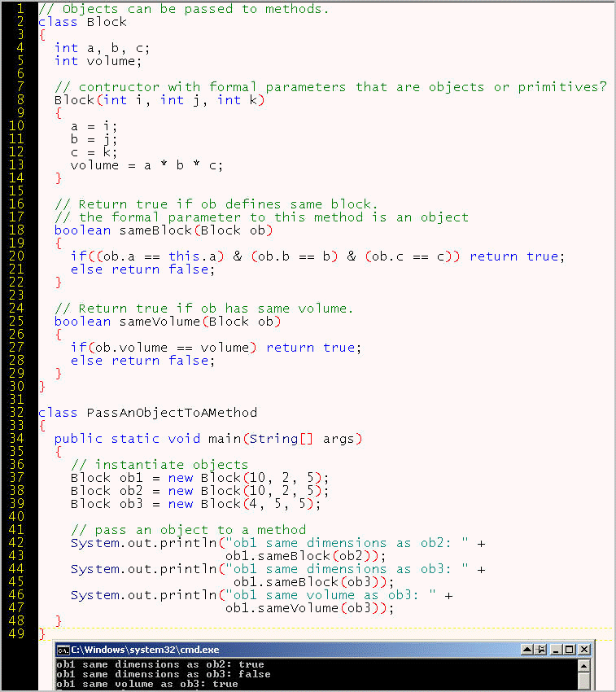The image size is (616, 692).
Task: Click the "Block ob1 = new Block(10, 2, 5);" line
Action: pyautogui.click(x=199, y=478)
